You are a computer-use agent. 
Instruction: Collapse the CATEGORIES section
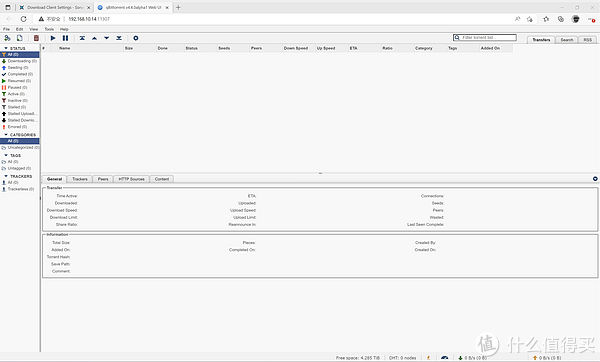(x=6, y=135)
